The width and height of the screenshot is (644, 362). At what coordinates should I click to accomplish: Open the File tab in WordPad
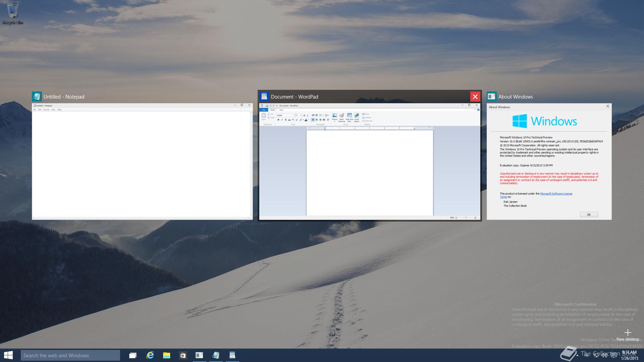tap(264, 110)
